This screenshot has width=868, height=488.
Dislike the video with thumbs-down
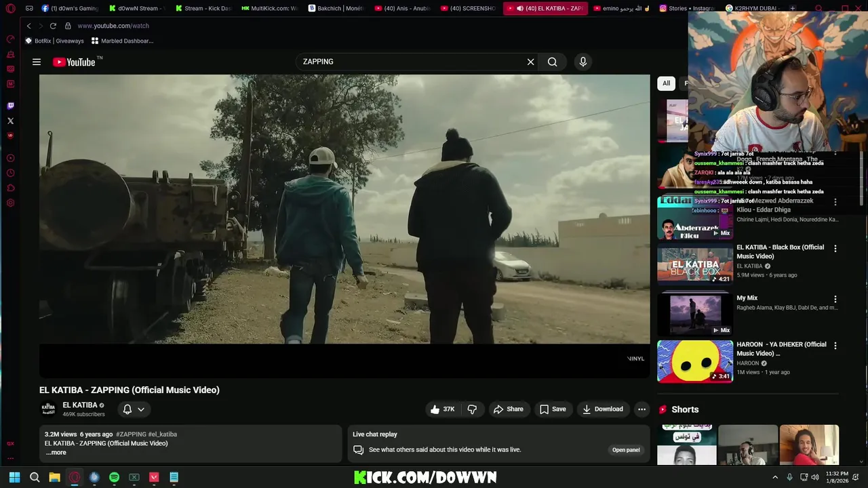click(x=472, y=409)
